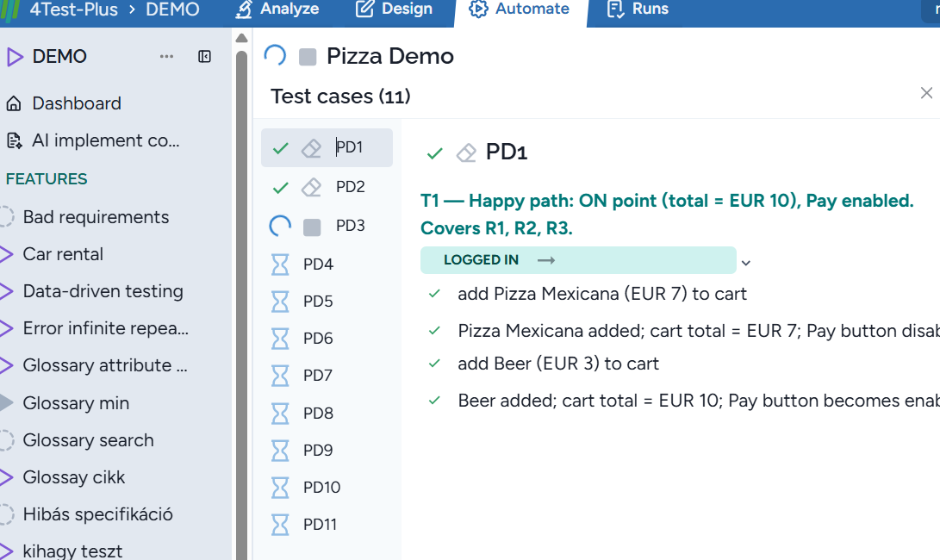Screen dimensions: 940x560
Task: Select test case PD4
Action: pos(318,264)
